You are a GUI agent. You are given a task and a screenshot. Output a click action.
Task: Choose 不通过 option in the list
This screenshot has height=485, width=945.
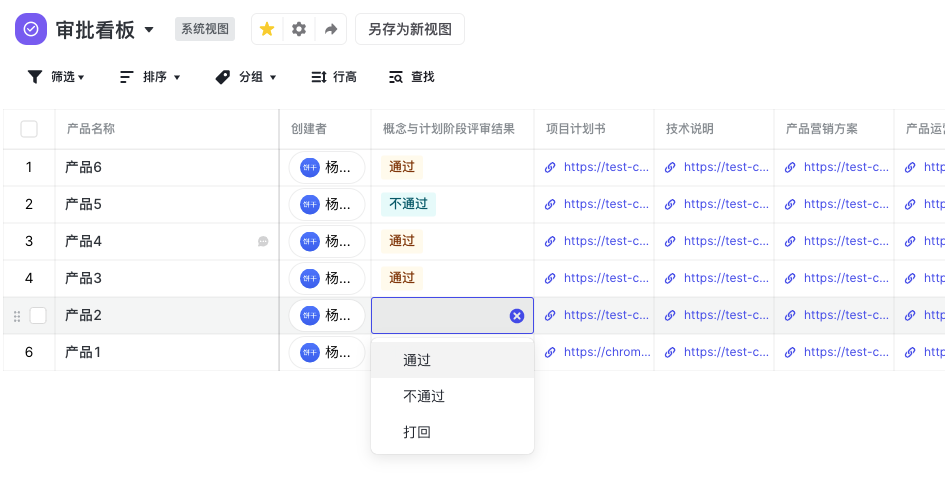pos(424,396)
